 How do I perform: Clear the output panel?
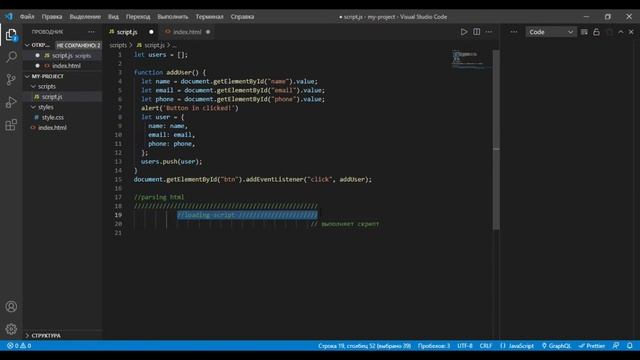click(x=584, y=32)
